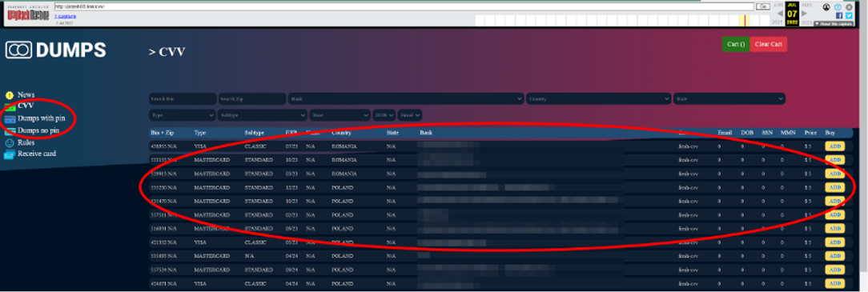This screenshot has height=292, width=868.
Task: Click the News sidebar icon
Action: pos(10,95)
